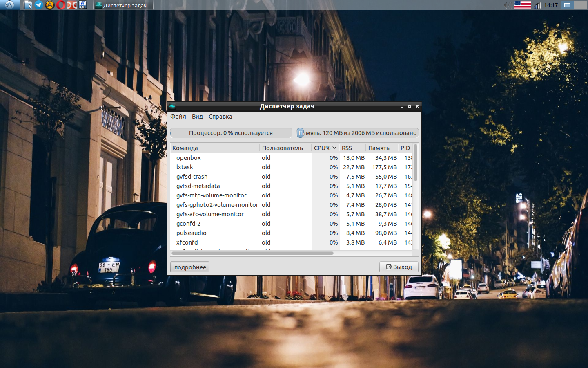Start the AIMP player from the taskbar

tap(49, 5)
